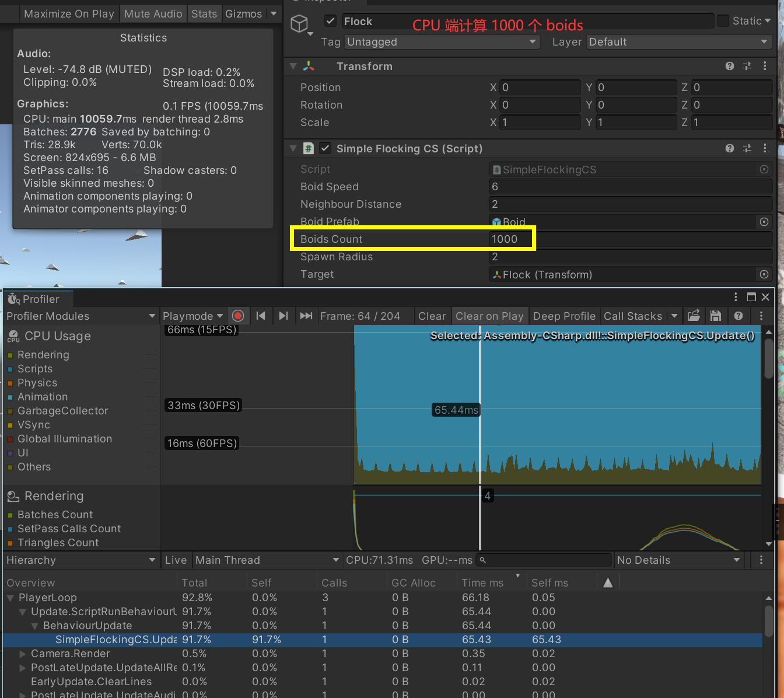Screen dimensions: 784x698
Task: Open Profiler Modules dropdown
Action: 80,316
